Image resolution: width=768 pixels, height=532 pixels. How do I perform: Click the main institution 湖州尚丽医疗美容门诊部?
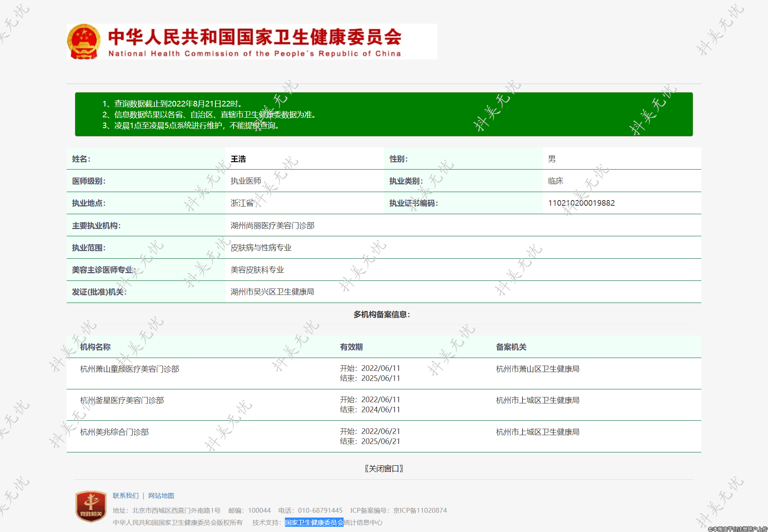[x=272, y=225]
